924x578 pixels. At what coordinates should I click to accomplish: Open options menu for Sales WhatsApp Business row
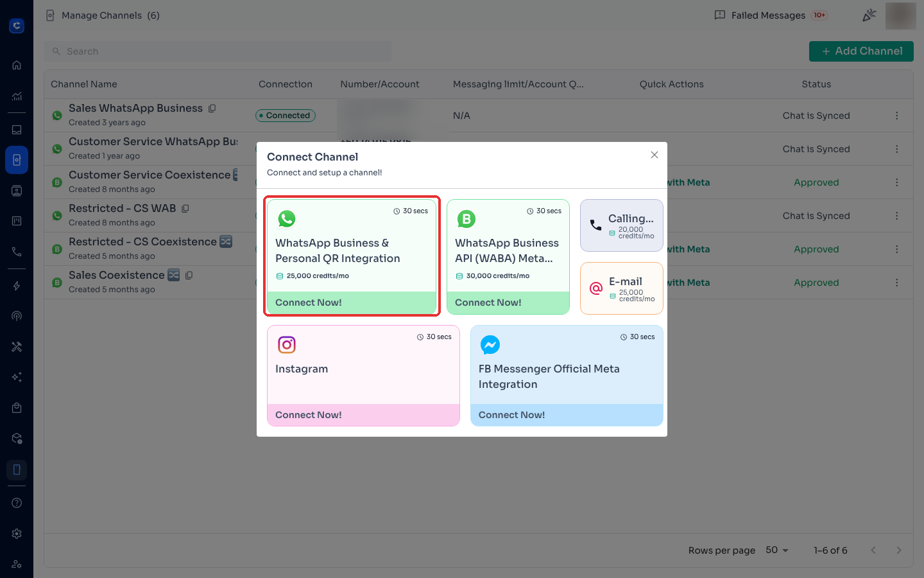coord(896,116)
